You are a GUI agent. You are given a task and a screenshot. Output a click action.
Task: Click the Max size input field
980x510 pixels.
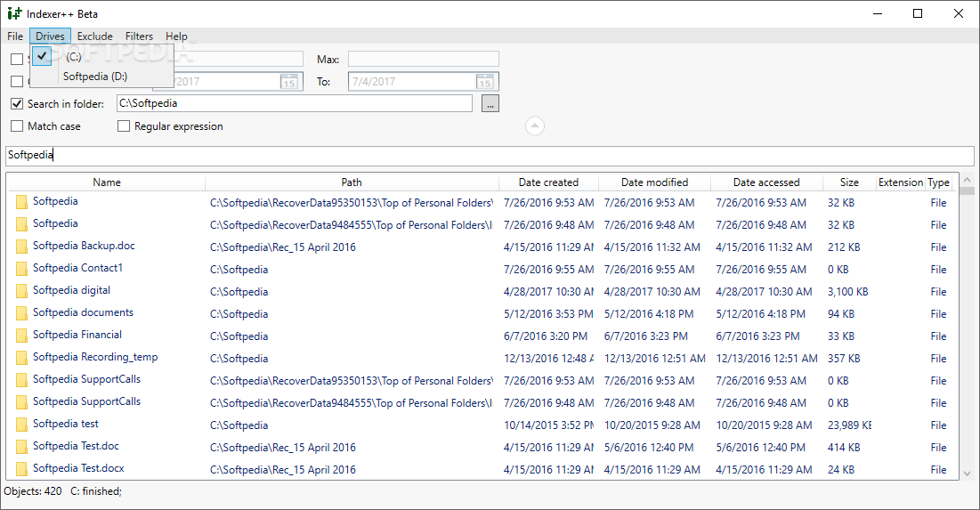tap(423, 60)
